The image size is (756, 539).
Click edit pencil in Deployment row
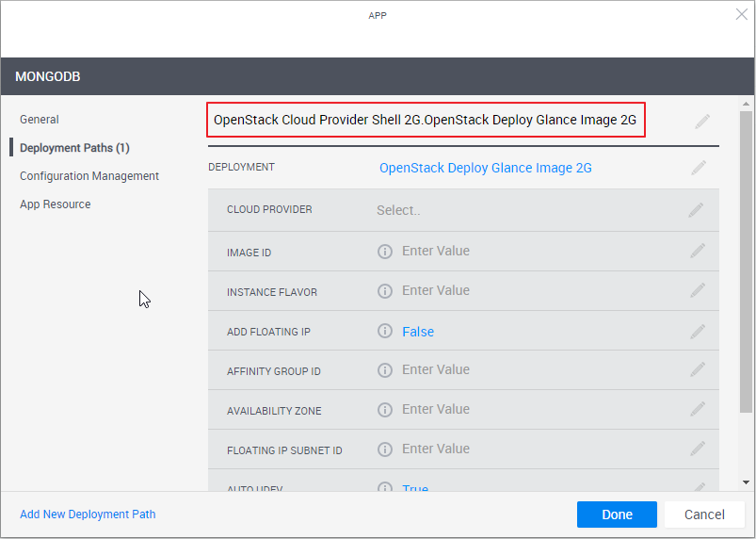[698, 168]
